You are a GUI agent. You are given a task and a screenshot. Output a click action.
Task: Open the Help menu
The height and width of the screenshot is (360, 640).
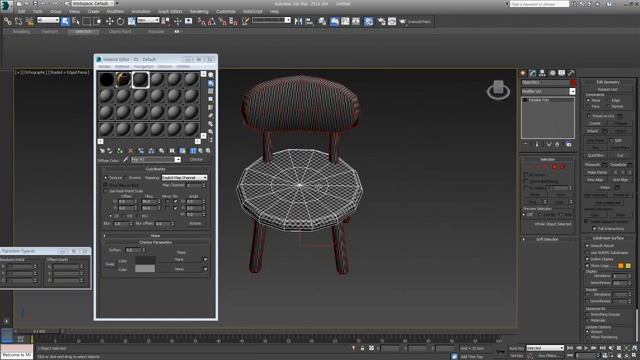click(x=274, y=11)
